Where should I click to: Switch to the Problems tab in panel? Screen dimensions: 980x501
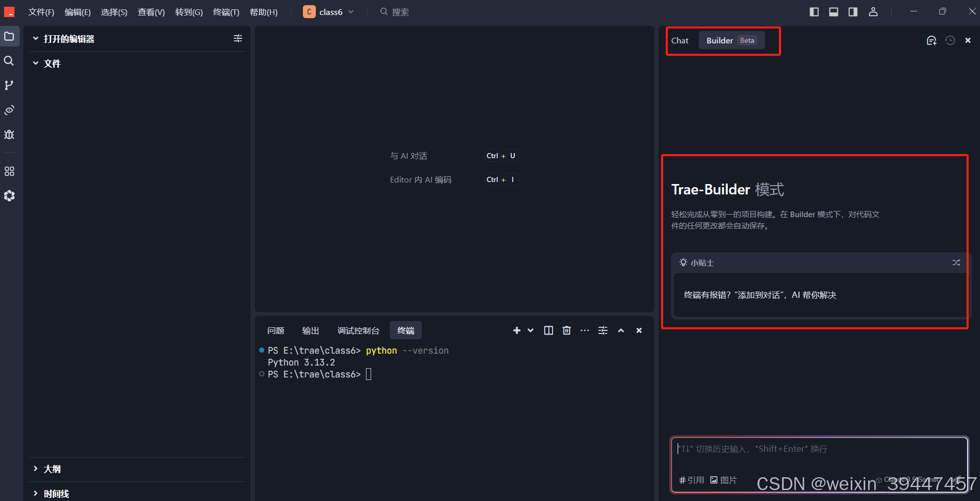click(275, 330)
